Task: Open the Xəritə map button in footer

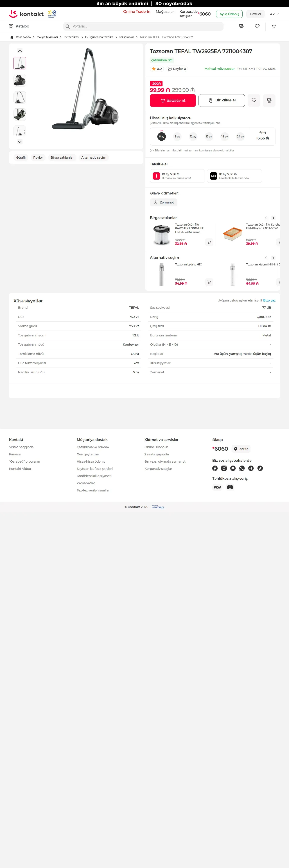Action: [241, 449]
